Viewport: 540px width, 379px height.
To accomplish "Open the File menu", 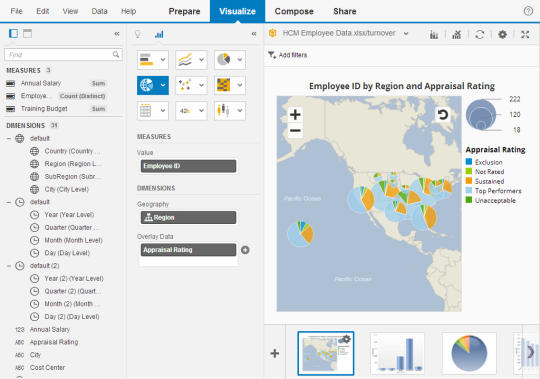I will 17,11.
